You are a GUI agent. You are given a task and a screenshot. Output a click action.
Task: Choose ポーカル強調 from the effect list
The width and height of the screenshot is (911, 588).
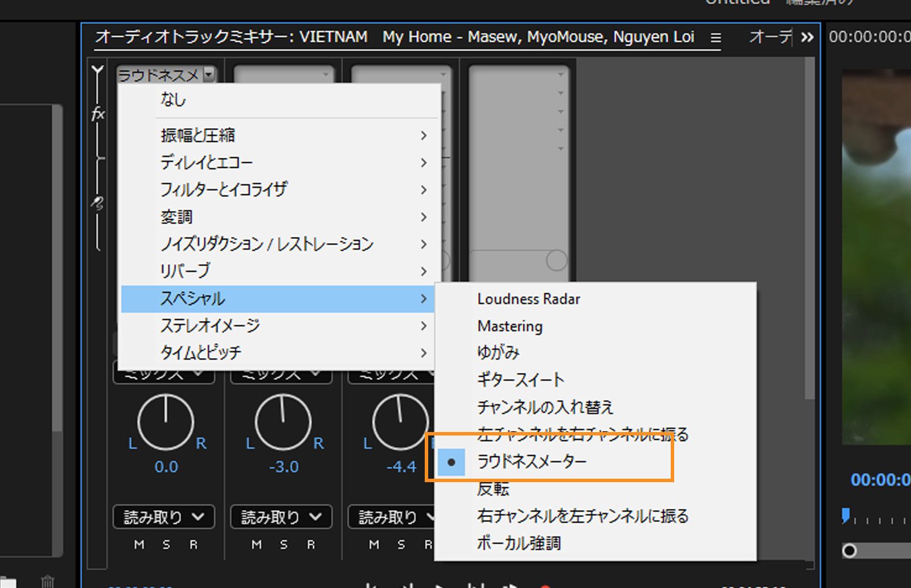tap(519, 544)
